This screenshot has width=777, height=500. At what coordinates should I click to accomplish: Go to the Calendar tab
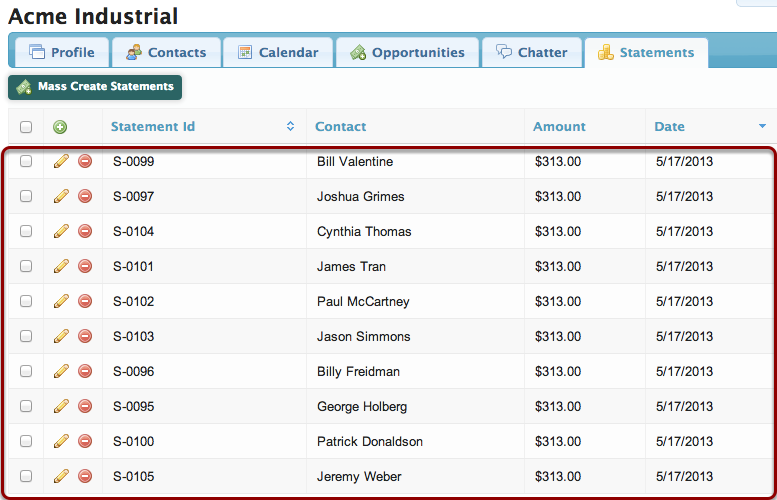pyautogui.click(x=278, y=52)
